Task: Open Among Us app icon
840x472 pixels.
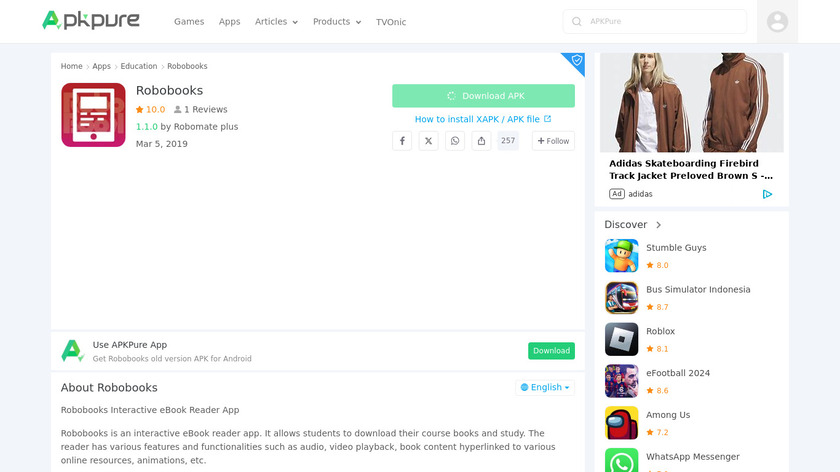Action: [621, 423]
